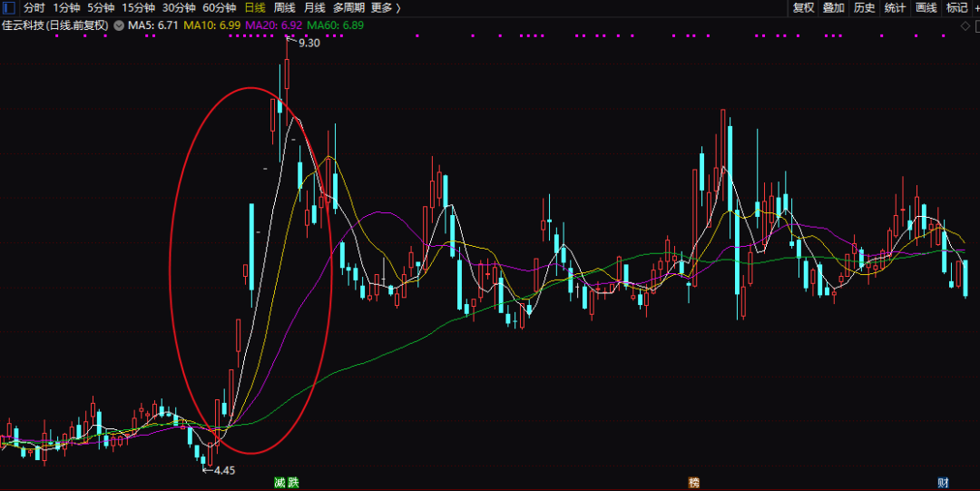Click the blue 财 event marker

943,483
